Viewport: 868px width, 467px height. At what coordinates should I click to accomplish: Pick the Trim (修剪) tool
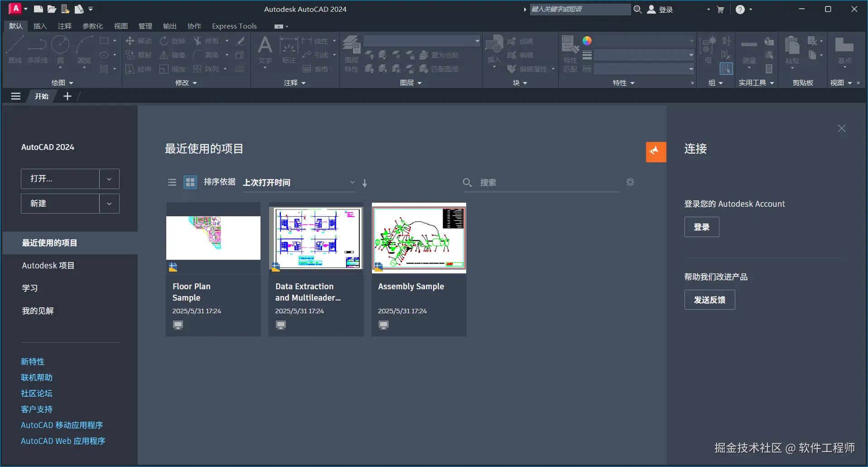click(x=207, y=41)
